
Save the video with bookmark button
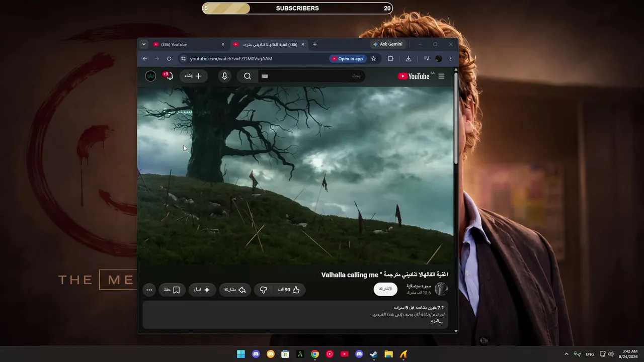(172, 290)
